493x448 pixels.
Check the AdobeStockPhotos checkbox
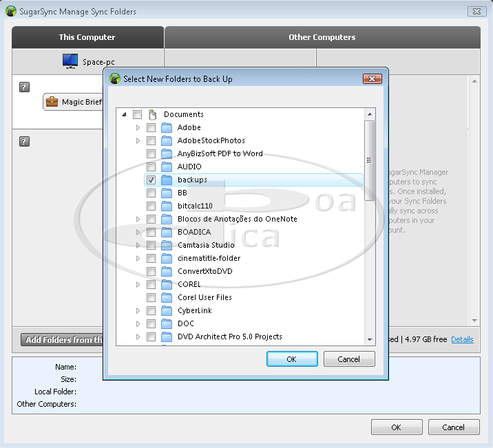tap(151, 140)
